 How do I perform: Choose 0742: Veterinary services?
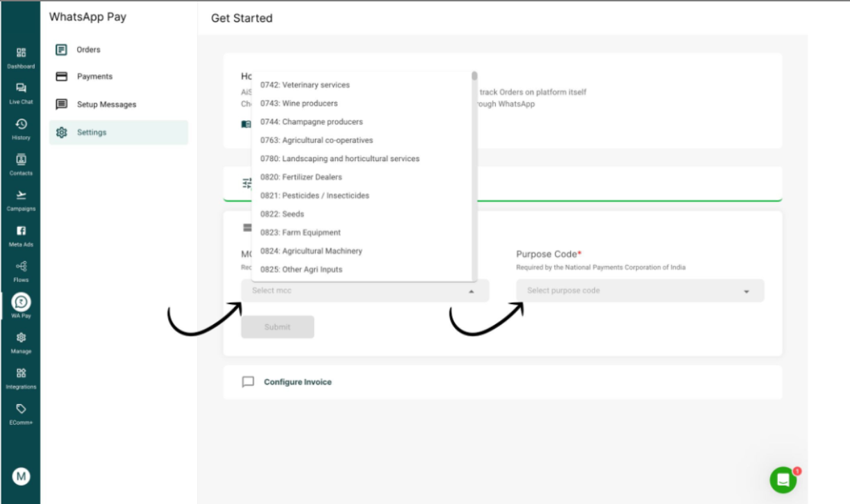pyautogui.click(x=361, y=85)
